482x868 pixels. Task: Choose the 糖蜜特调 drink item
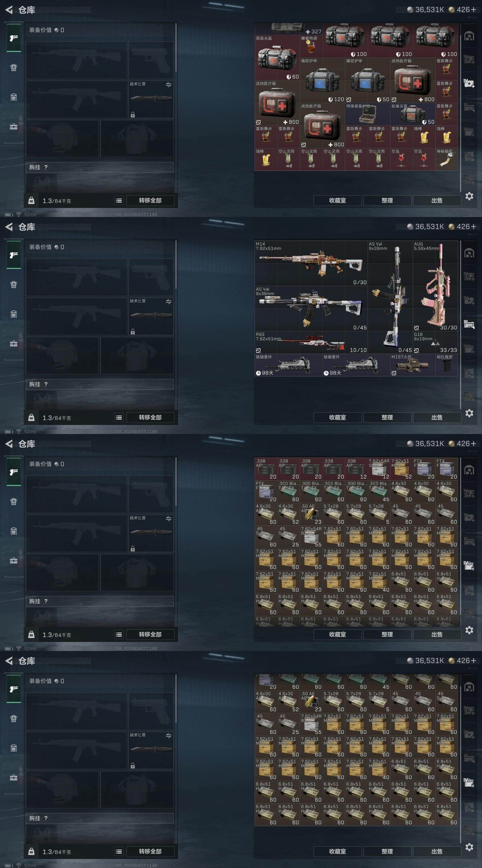click(311, 46)
